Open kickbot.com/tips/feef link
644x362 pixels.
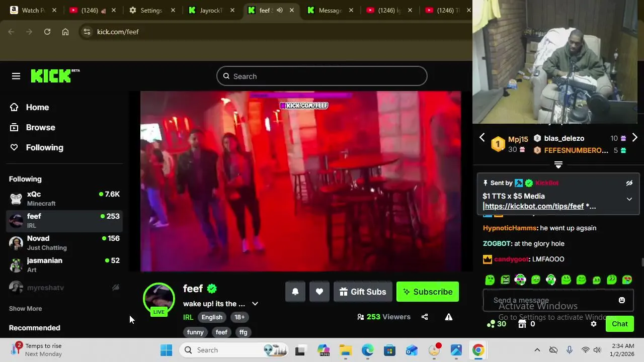(534, 206)
